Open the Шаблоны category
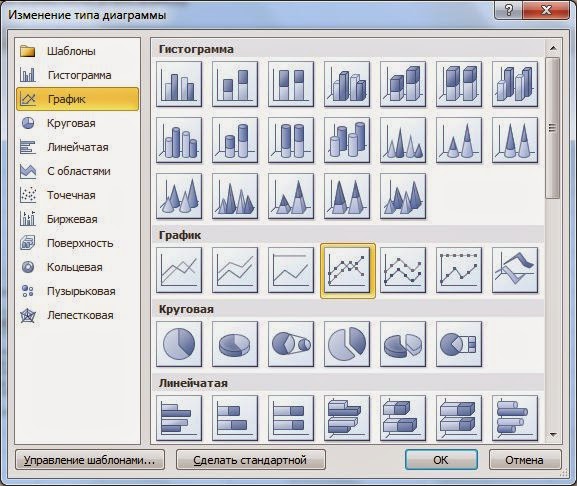Viewport: 577px width, 486px height. [78, 51]
